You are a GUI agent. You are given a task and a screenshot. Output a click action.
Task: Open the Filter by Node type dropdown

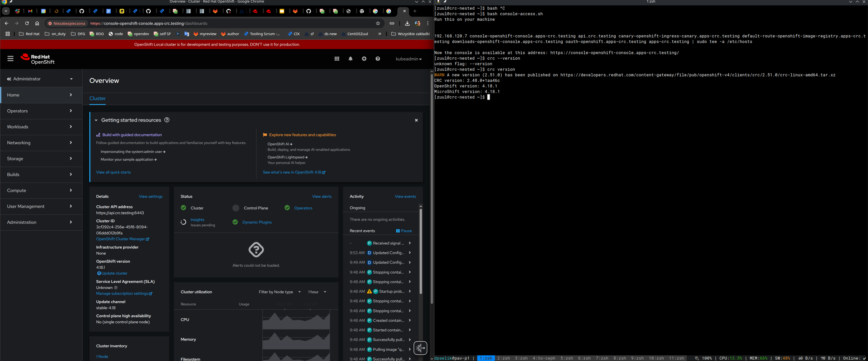coord(280,292)
